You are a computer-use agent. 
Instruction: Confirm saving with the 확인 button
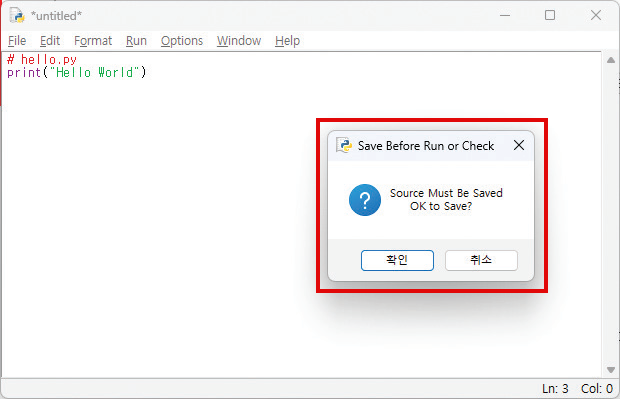pos(397,260)
